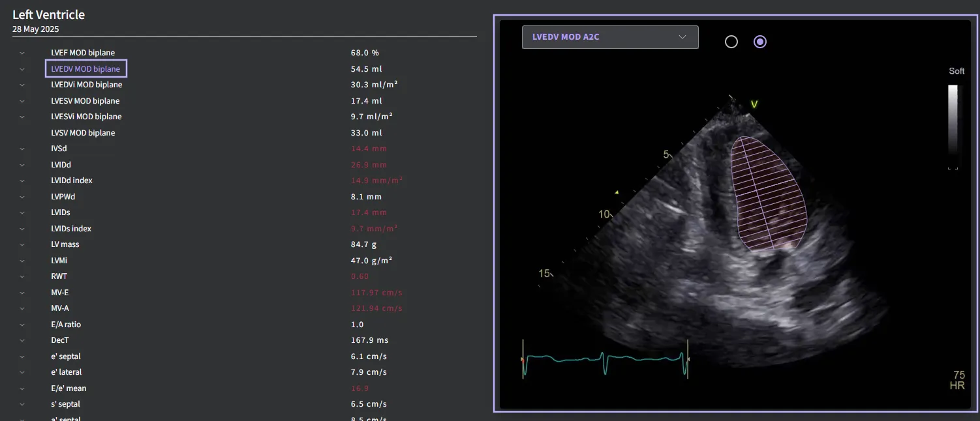Viewport: 980px width, 421px height.
Task: Expand the LVPWd row chevron
Action: coord(22,197)
